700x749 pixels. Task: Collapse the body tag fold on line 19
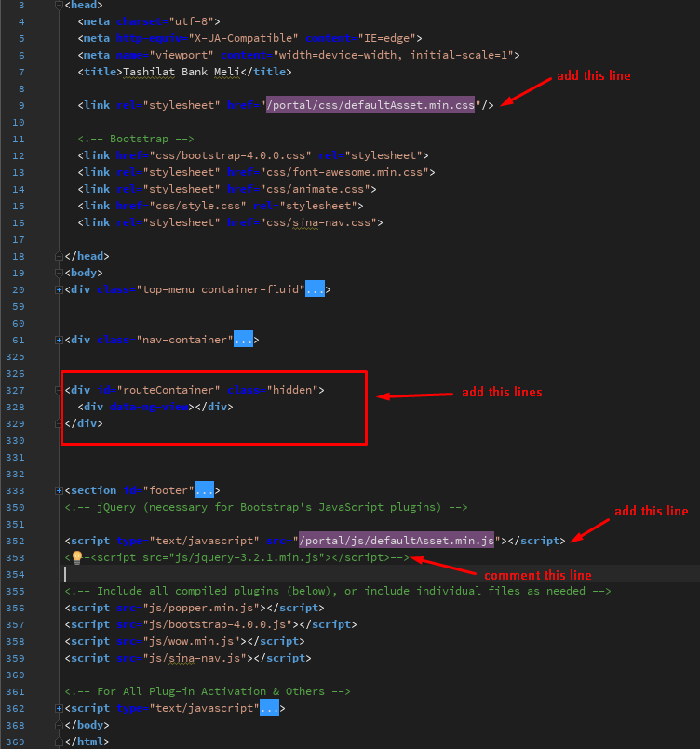(x=59, y=273)
